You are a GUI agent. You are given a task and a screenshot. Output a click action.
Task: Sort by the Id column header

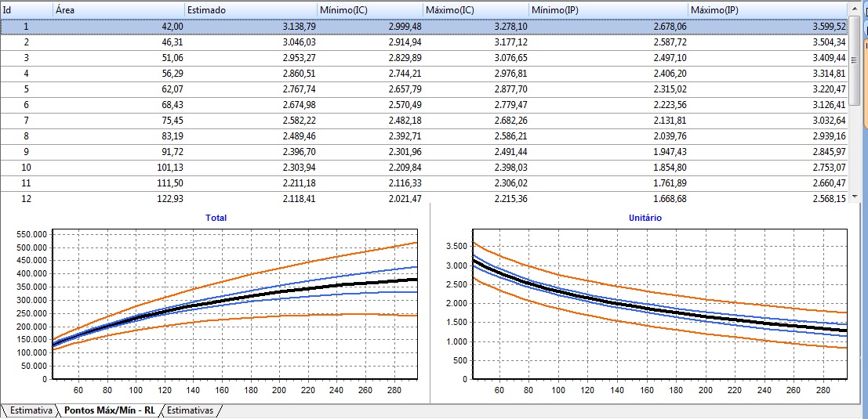pyautogui.click(x=27, y=10)
